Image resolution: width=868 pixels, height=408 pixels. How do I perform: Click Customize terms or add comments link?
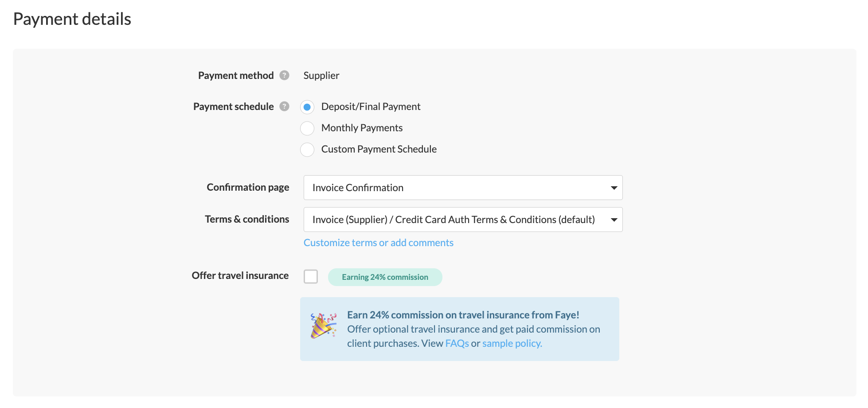click(378, 243)
